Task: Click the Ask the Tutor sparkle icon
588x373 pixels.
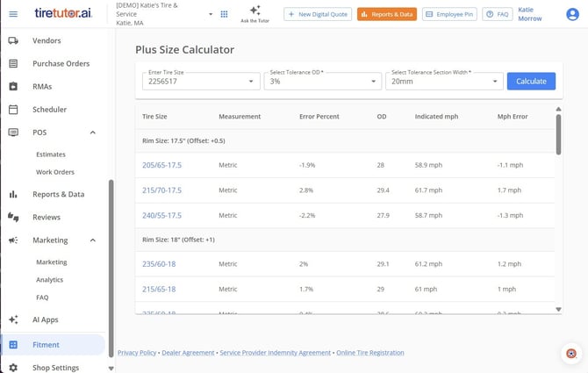Action: pyautogui.click(x=255, y=10)
